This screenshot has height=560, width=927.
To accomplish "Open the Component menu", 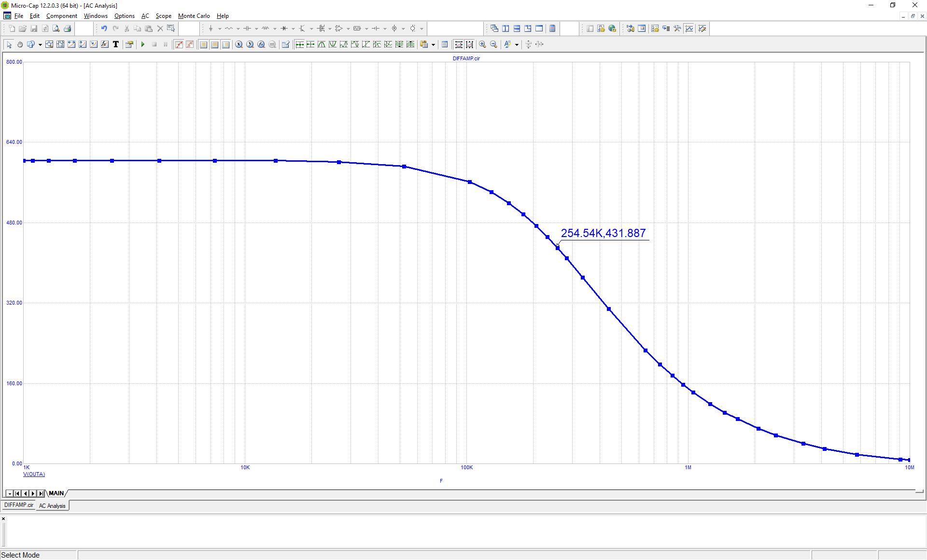I will (x=61, y=16).
